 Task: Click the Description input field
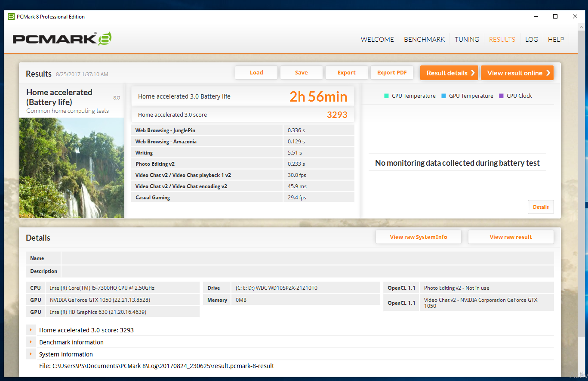(308, 271)
